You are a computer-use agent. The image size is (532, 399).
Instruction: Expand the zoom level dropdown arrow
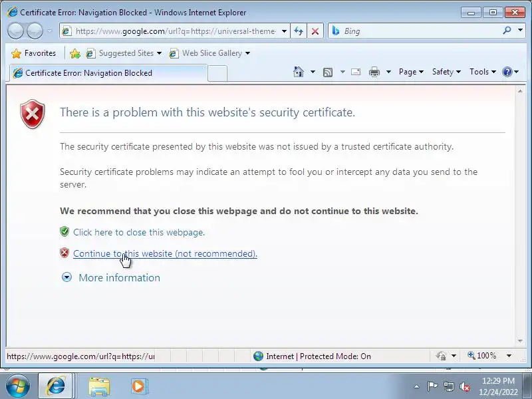tap(509, 356)
